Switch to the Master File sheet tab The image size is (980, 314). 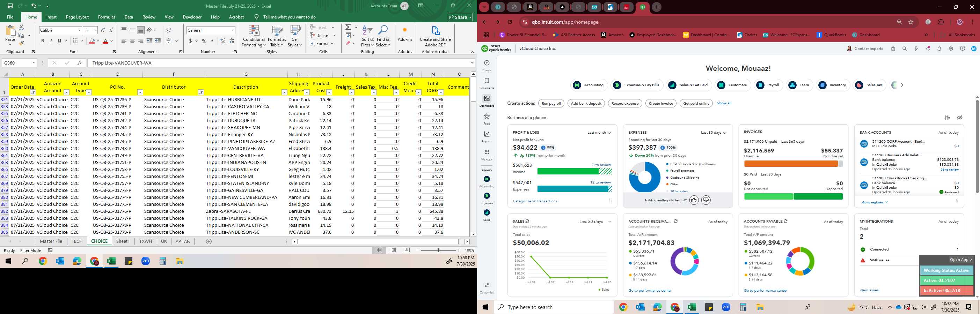tap(51, 241)
